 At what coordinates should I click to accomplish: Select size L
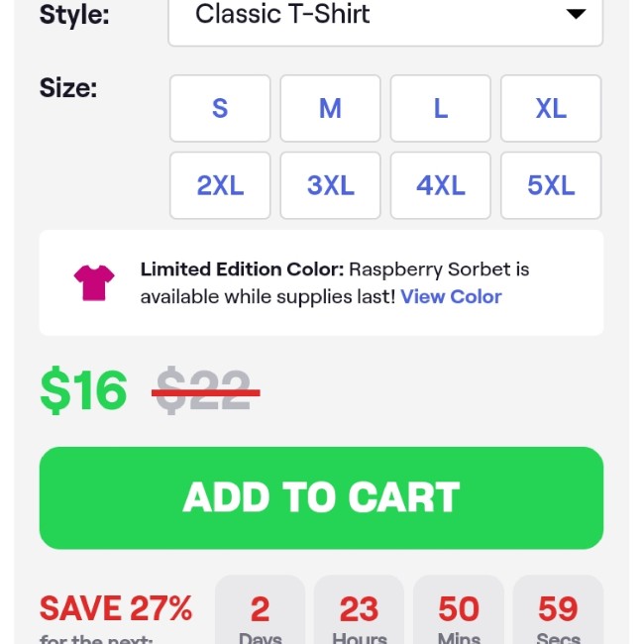(441, 108)
